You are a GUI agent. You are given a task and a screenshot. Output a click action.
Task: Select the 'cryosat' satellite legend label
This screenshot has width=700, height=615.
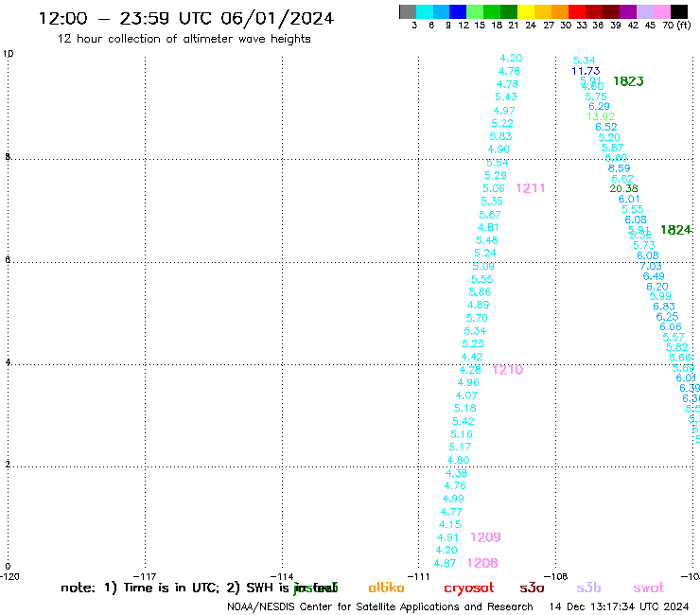(469, 588)
